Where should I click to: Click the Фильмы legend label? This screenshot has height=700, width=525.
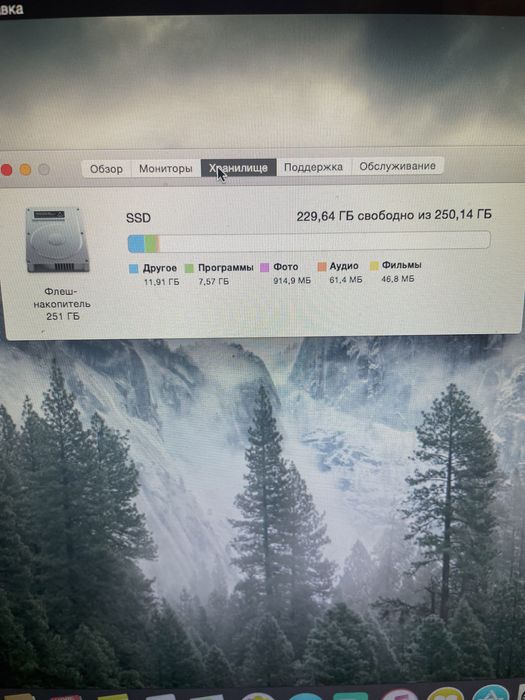(401, 265)
